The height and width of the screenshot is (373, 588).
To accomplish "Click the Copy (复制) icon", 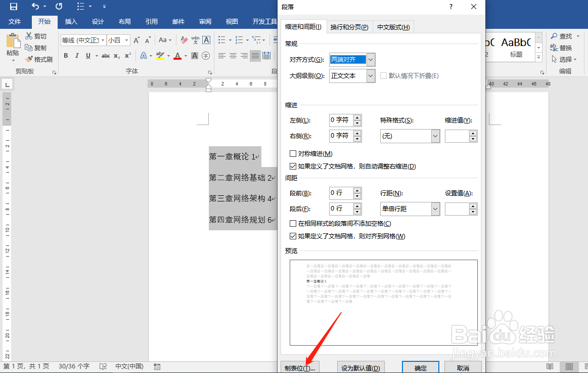I will 29,48.
